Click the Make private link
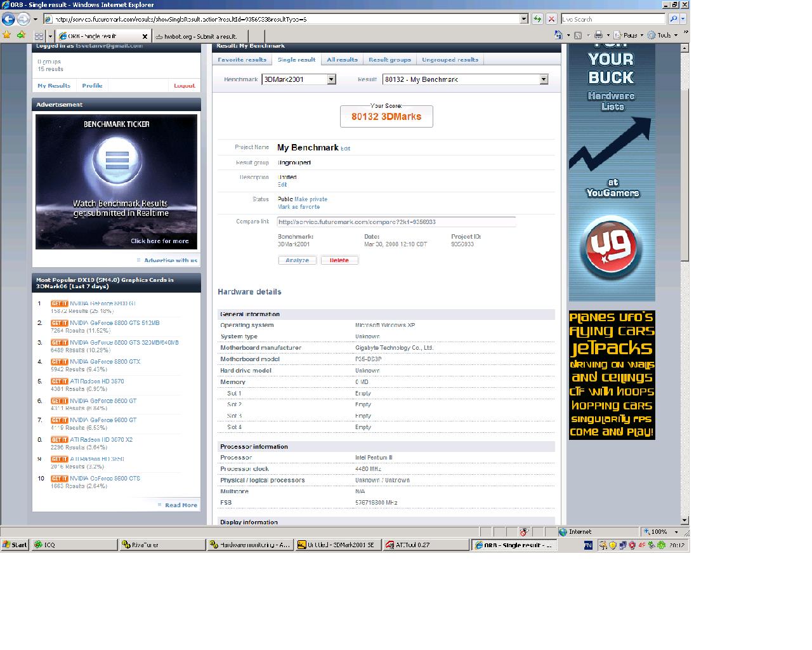Image resolution: width=812 pixels, height=650 pixels. 311,199
